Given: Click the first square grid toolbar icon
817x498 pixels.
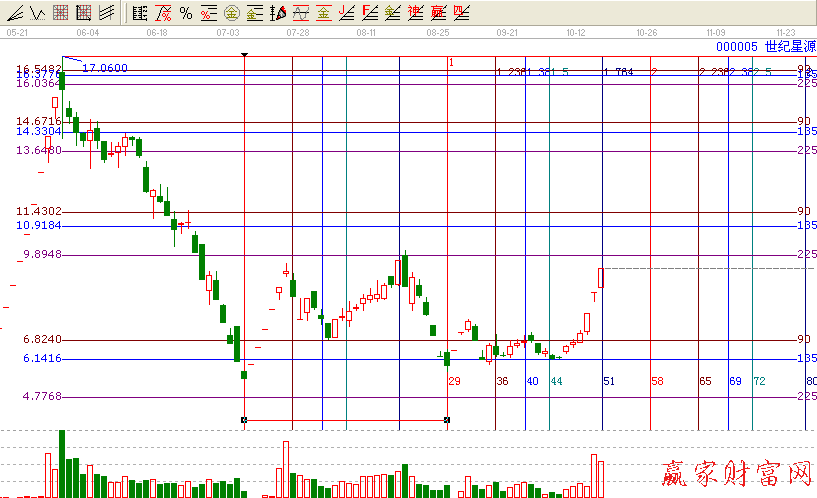Looking at the screenshot, I should coord(60,13).
